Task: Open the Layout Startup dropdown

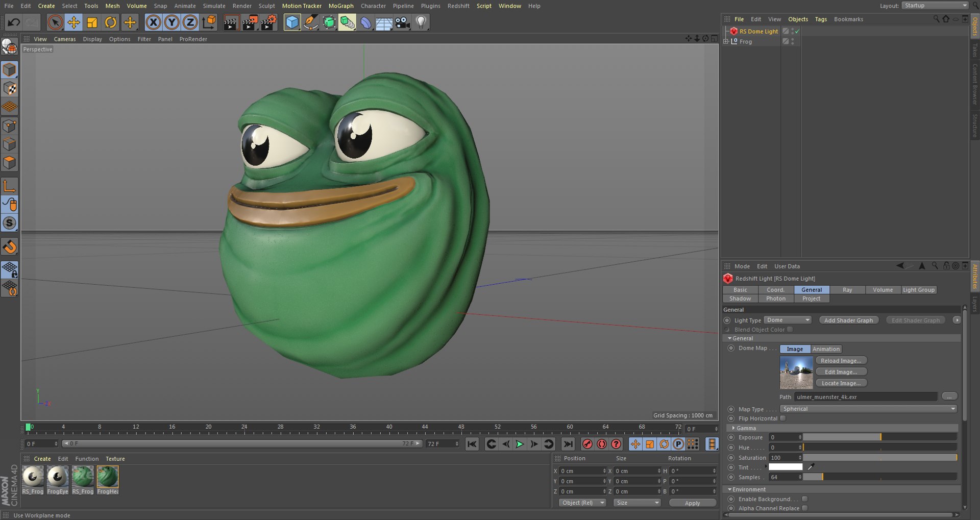Action: tap(935, 6)
